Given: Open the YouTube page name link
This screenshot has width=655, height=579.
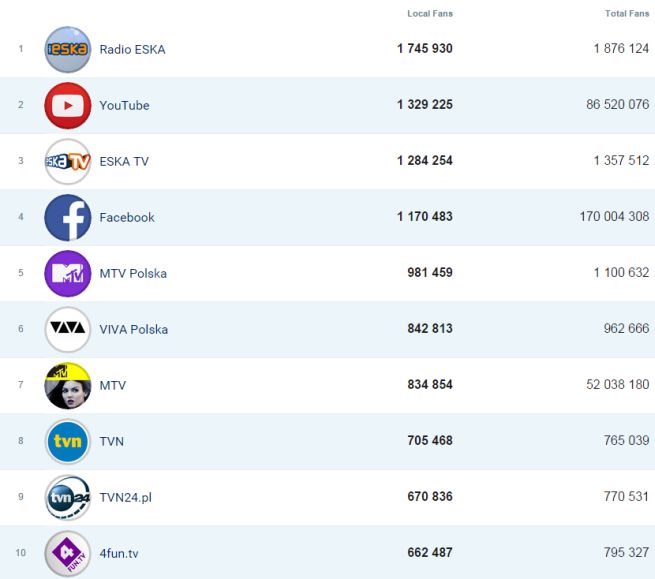Looking at the screenshot, I should pyautogui.click(x=124, y=106).
